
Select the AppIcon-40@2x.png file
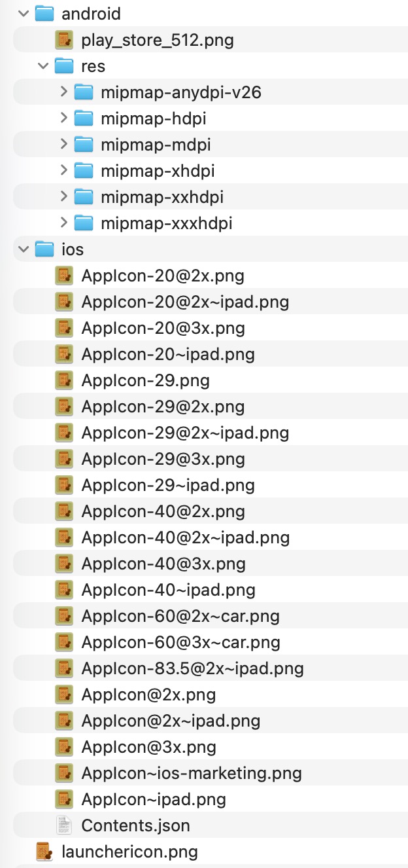tap(163, 511)
